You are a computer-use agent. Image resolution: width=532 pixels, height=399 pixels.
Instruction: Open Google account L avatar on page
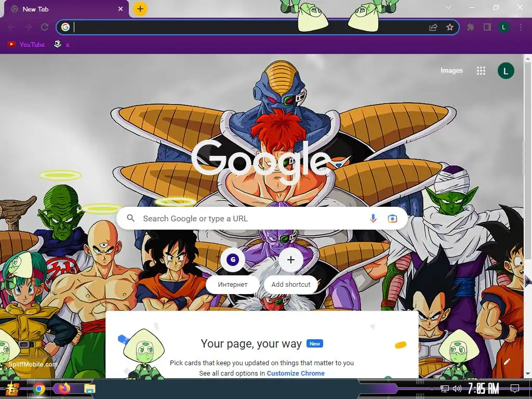[x=506, y=71]
